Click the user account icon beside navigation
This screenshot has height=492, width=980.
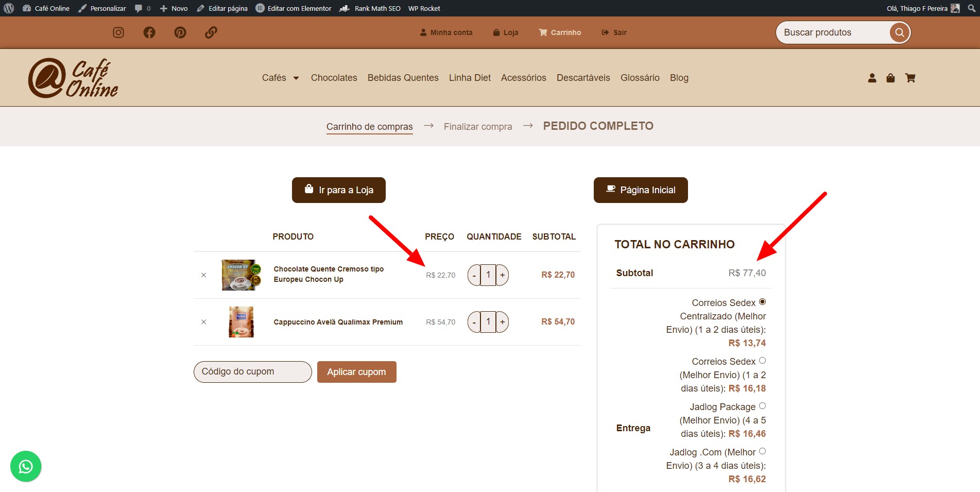point(872,78)
